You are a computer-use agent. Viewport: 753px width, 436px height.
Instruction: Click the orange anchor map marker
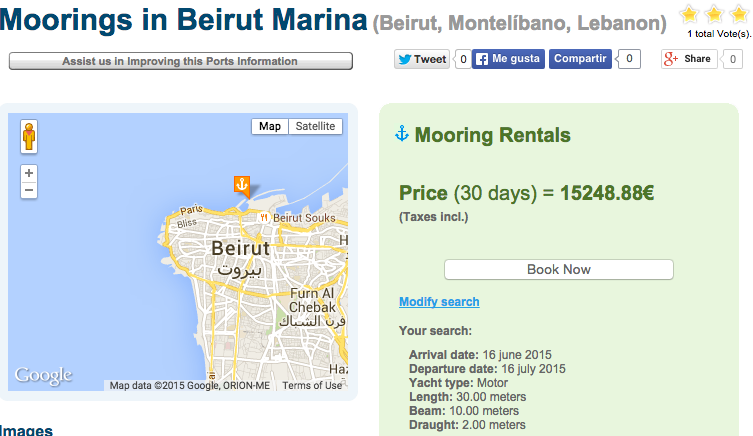tap(241, 185)
